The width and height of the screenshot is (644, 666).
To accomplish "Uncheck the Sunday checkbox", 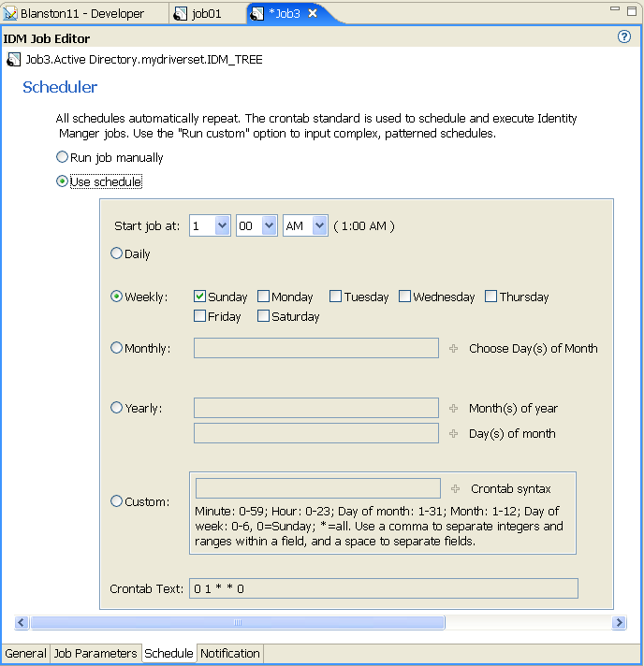I will pyautogui.click(x=199, y=296).
